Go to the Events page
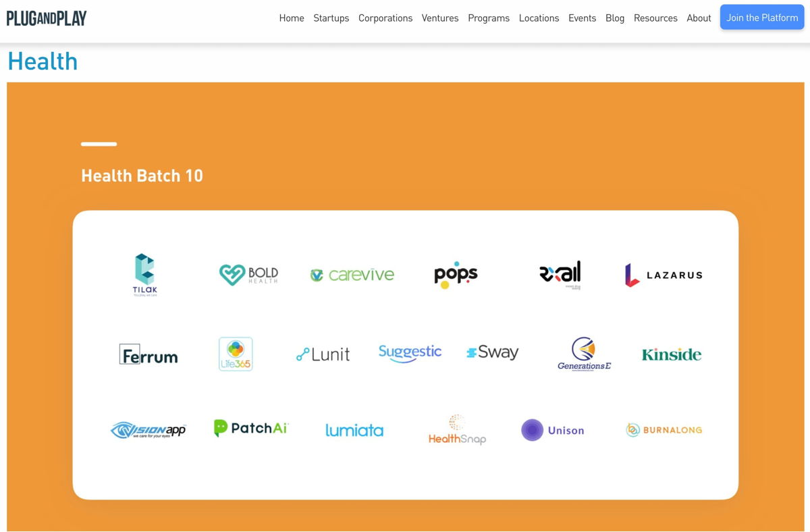This screenshot has height=532, width=810. click(x=582, y=18)
